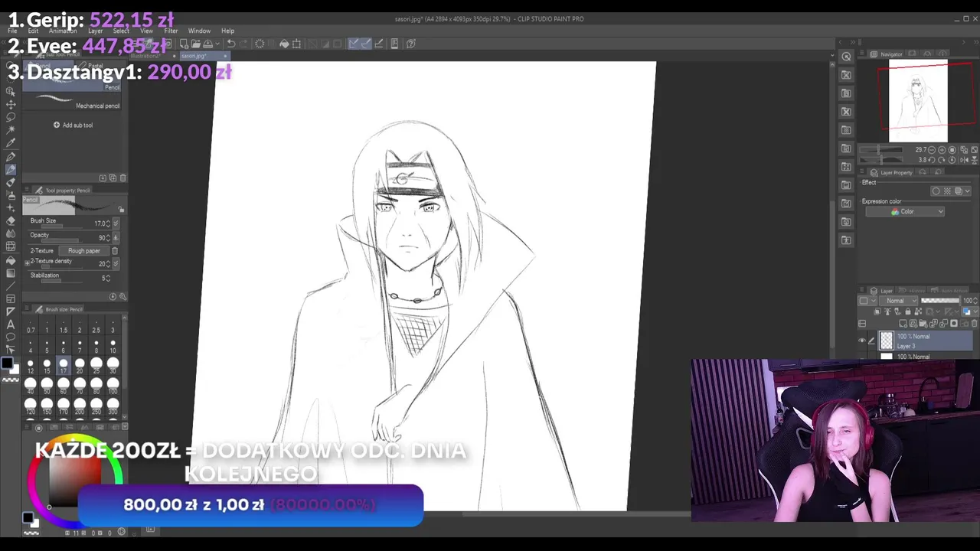Viewport: 980px width, 551px height.
Task: Open sub tool detail wrench icon
Action: [122, 296]
